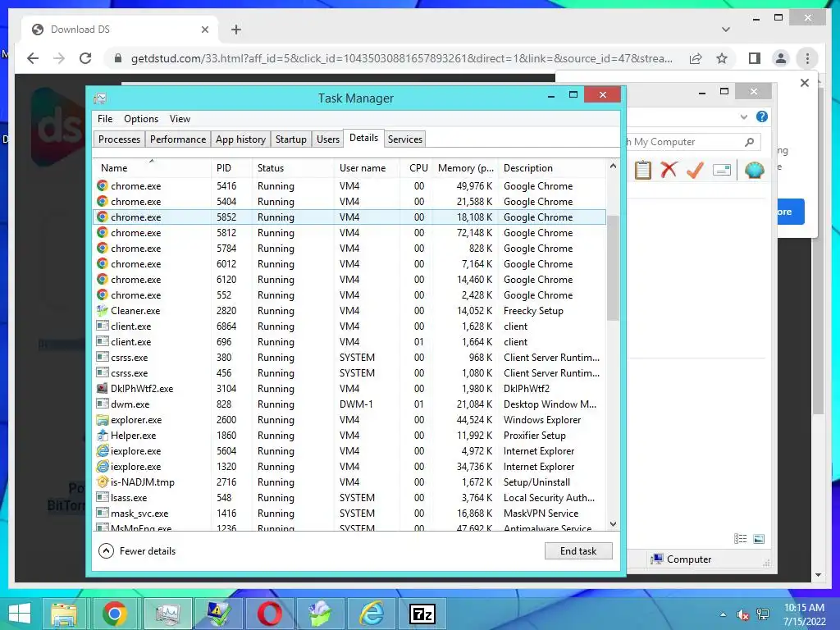Open File Explorer from the taskbar

pos(64,614)
